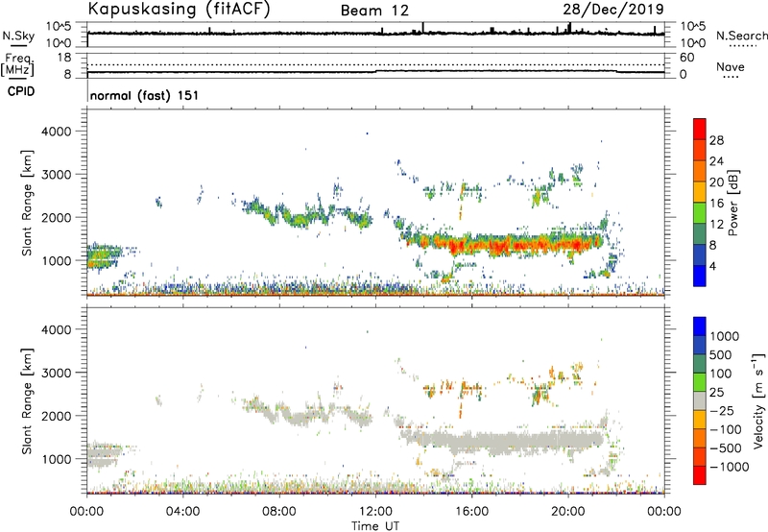Click the Velocity [m s-1] color bar label
The height and width of the screenshot is (532, 768).
(758, 401)
